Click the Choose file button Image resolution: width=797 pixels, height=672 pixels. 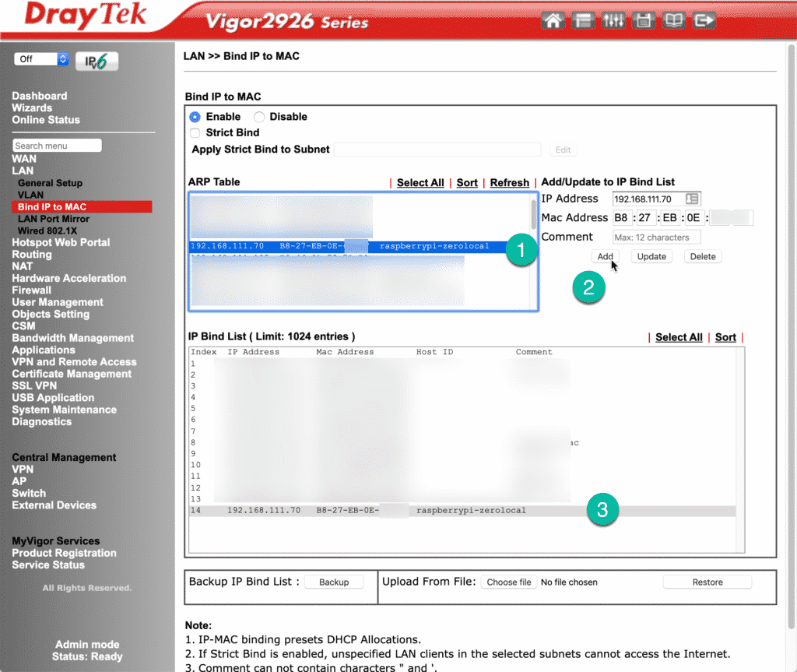coord(509,582)
